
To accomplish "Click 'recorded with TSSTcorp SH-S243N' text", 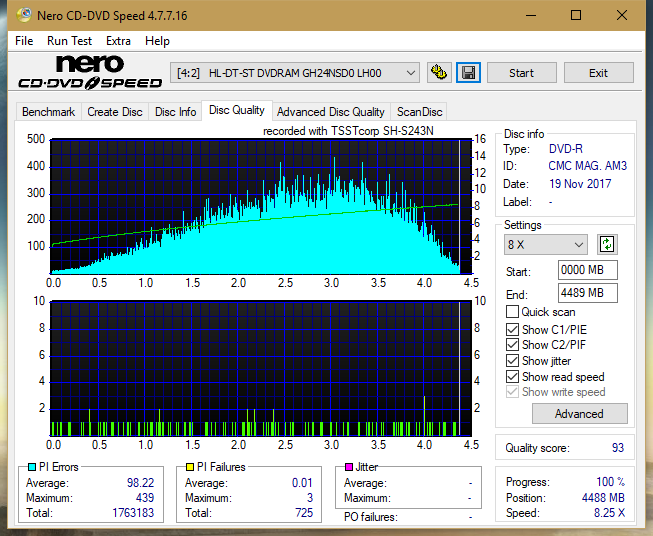I will pyautogui.click(x=348, y=131).
